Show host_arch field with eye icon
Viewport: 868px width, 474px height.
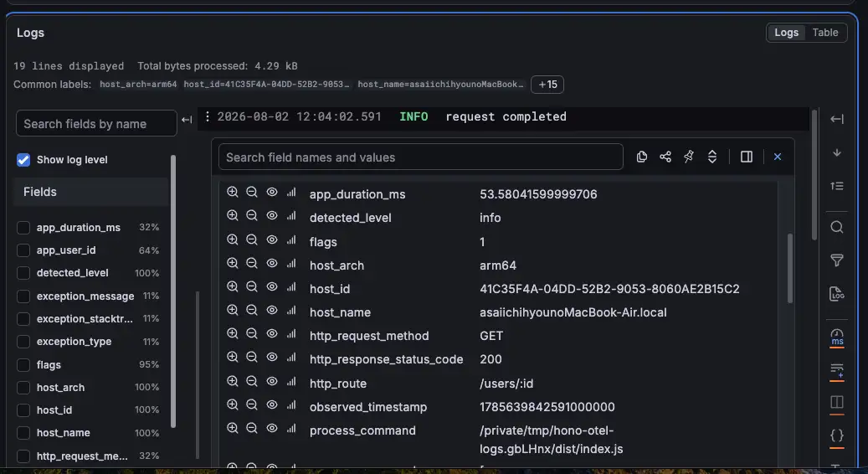click(272, 262)
